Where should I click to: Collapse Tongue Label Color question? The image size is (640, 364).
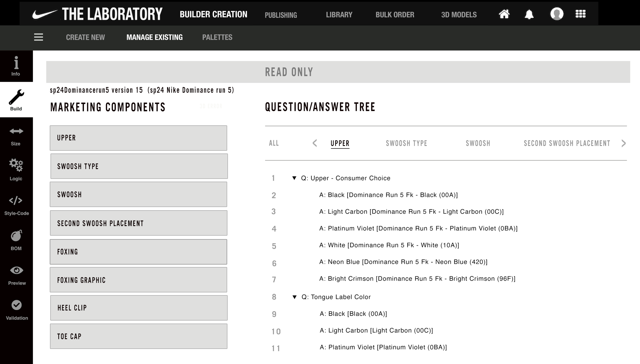pos(294,297)
